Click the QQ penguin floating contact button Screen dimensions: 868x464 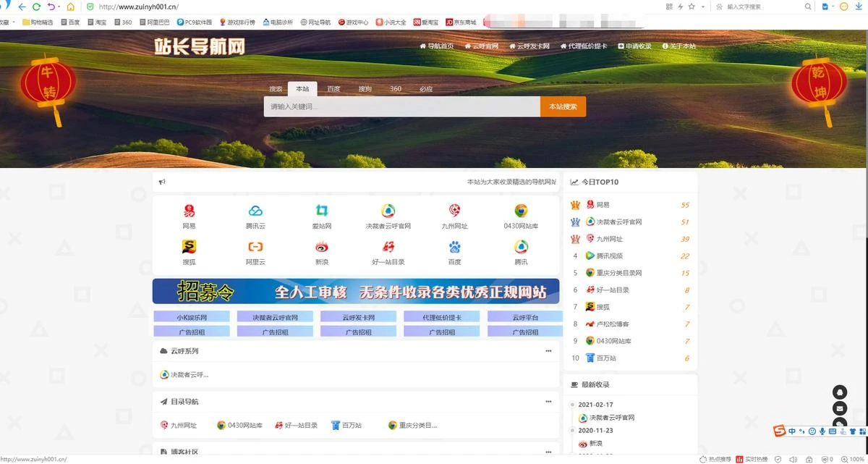pos(839,392)
